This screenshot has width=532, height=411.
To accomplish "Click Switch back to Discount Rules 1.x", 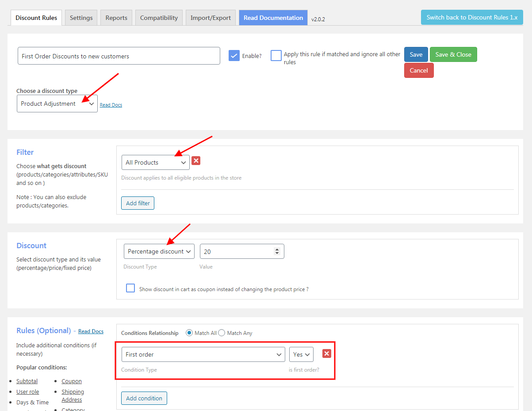I will (472, 16).
